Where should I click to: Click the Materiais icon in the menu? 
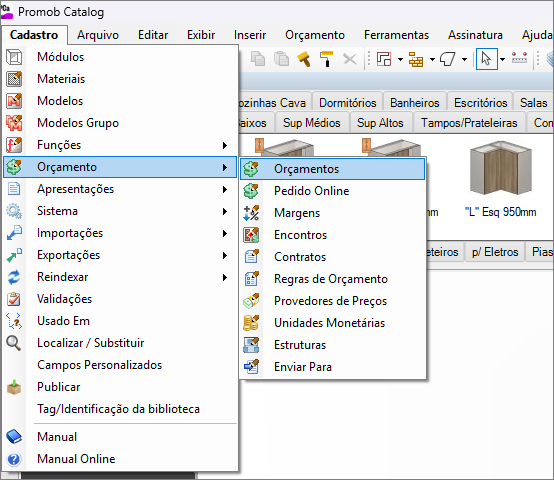[14, 79]
